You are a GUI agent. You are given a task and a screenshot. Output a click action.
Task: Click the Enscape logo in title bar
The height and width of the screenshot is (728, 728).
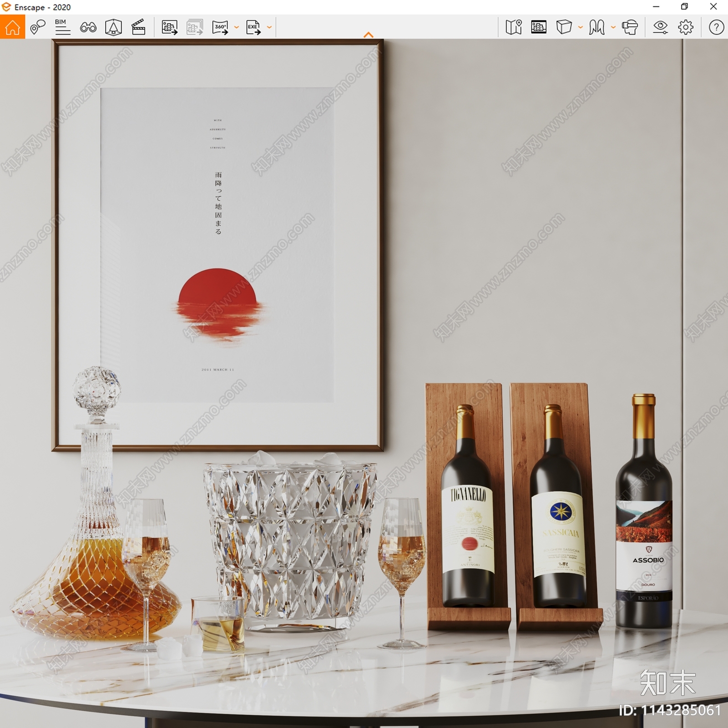tap(6, 7)
